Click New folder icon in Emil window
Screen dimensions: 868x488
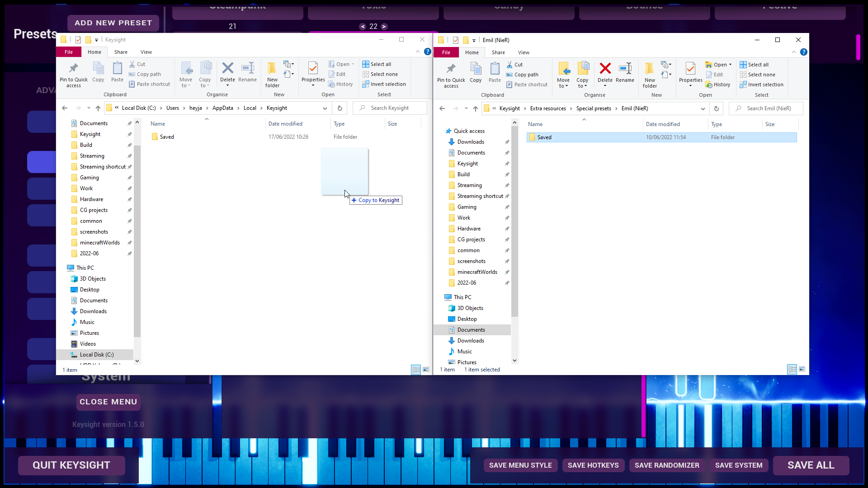click(x=649, y=69)
